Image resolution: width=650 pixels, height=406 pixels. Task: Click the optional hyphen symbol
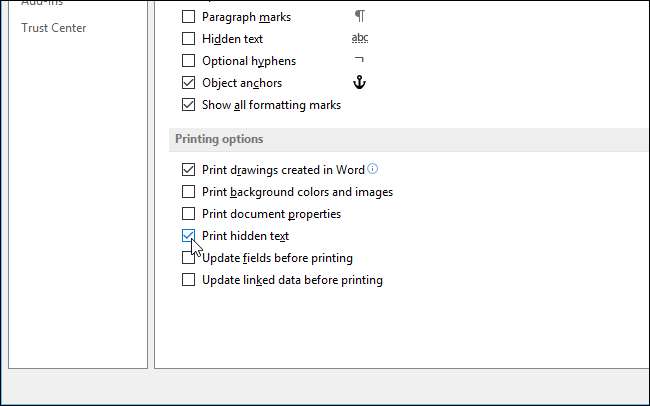click(360, 61)
